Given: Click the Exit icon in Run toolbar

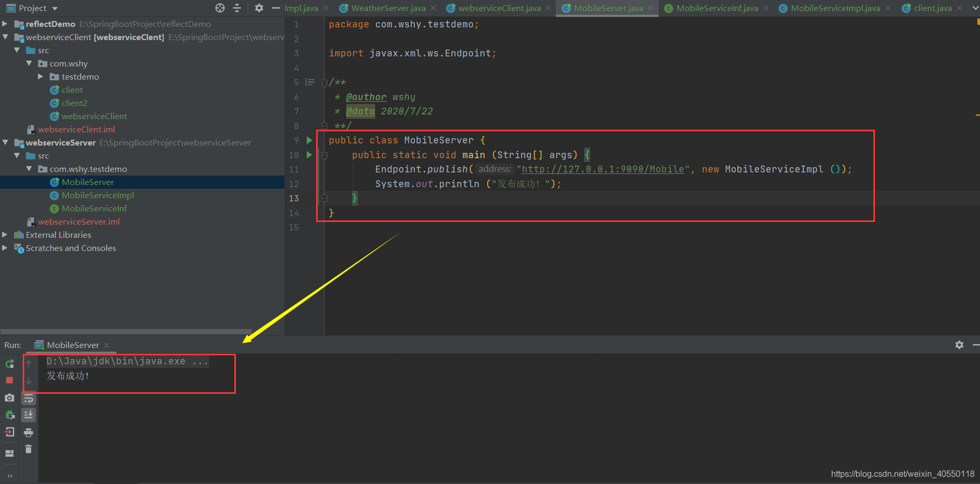Looking at the screenshot, I should click(x=9, y=432).
